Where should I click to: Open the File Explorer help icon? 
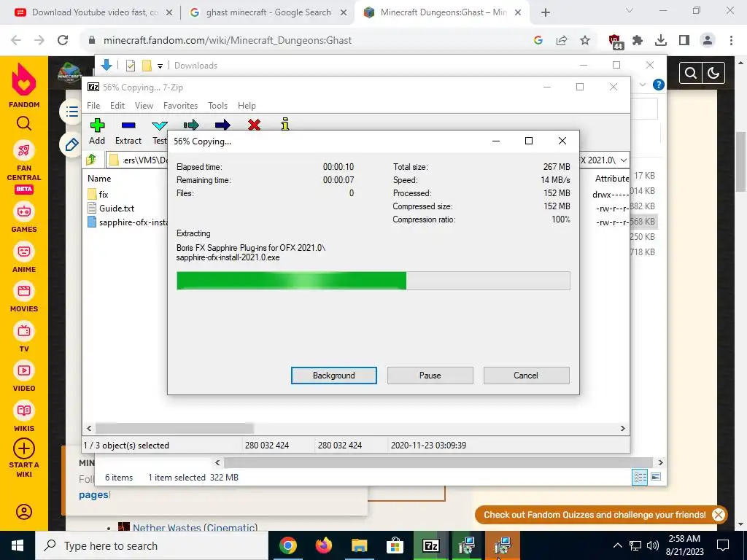(659, 85)
